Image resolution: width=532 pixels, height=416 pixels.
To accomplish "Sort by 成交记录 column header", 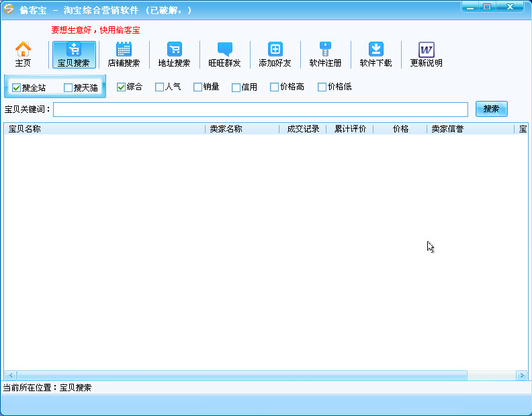I will pyautogui.click(x=303, y=129).
